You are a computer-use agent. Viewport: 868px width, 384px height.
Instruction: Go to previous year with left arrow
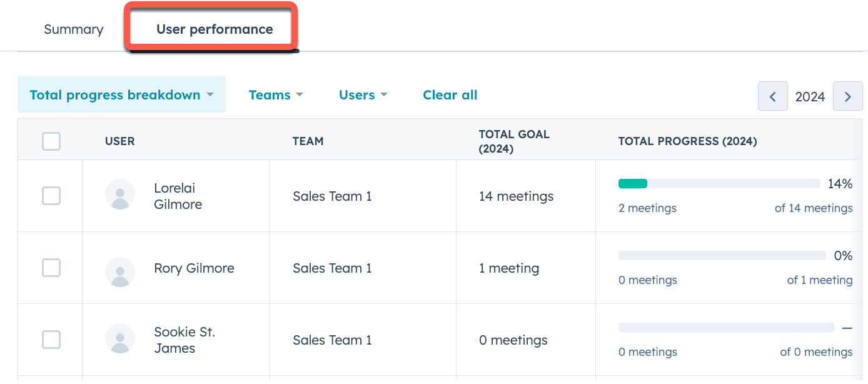tap(772, 96)
